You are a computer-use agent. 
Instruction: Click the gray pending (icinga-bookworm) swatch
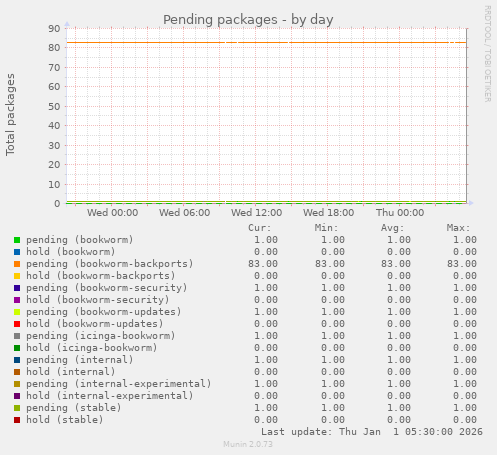coord(17,336)
